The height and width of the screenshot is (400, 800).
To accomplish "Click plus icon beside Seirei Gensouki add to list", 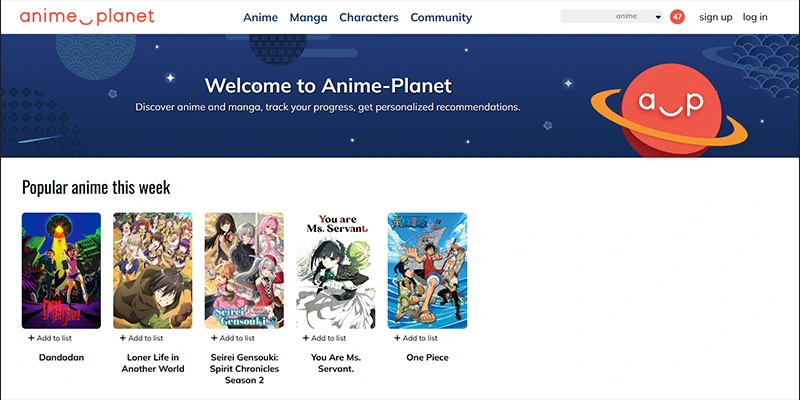I will pyautogui.click(x=214, y=338).
